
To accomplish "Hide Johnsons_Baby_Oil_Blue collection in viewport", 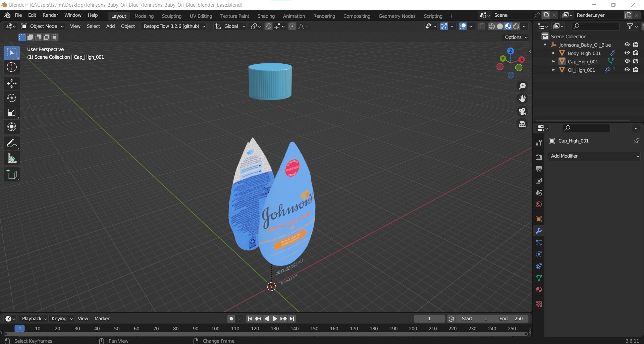I will click(x=627, y=45).
